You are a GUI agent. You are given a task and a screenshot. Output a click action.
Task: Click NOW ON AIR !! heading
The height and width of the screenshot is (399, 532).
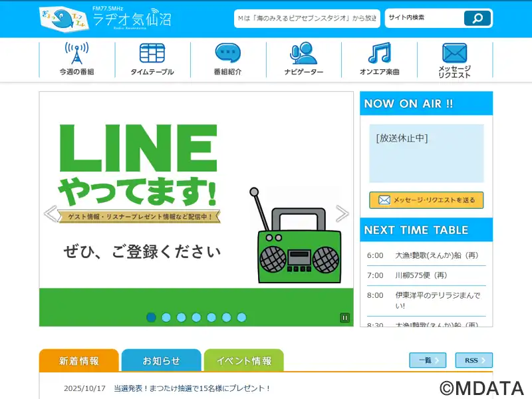click(x=408, y=104)
